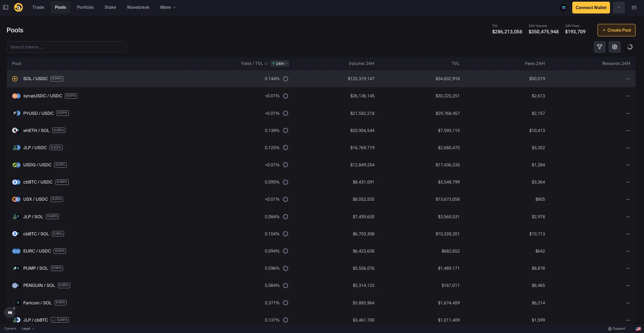
Task: Click the 5.084% yield value
Action: point(272,286)
